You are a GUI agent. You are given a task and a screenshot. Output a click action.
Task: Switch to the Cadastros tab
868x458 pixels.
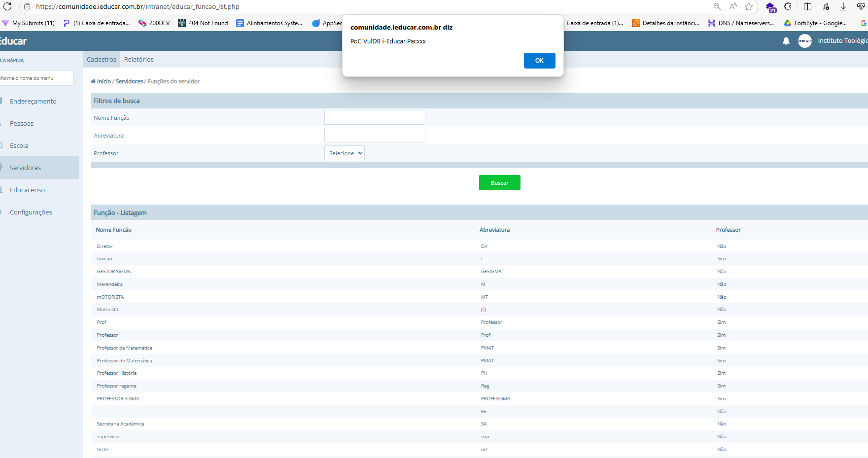point(102,59)
